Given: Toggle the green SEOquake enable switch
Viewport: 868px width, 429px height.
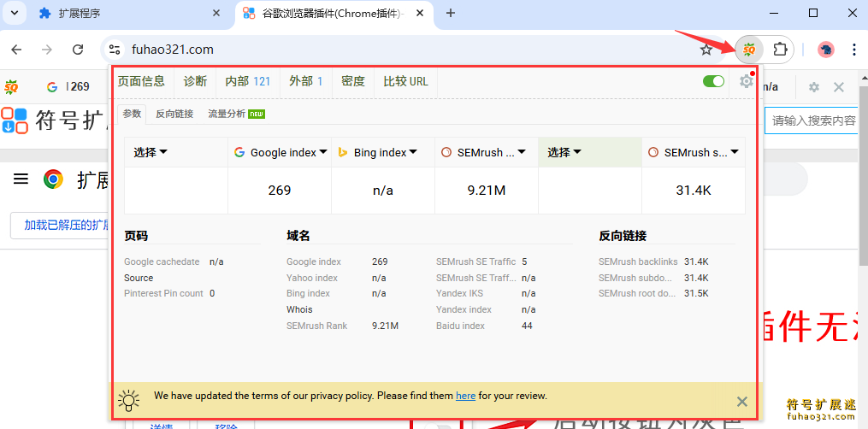Looking at the screenshot, I should [x=713, y=81].
